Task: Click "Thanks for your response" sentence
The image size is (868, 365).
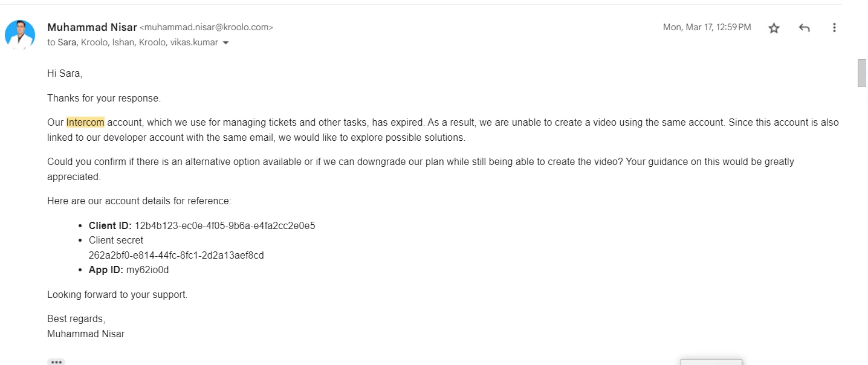Action: point(104,98)
